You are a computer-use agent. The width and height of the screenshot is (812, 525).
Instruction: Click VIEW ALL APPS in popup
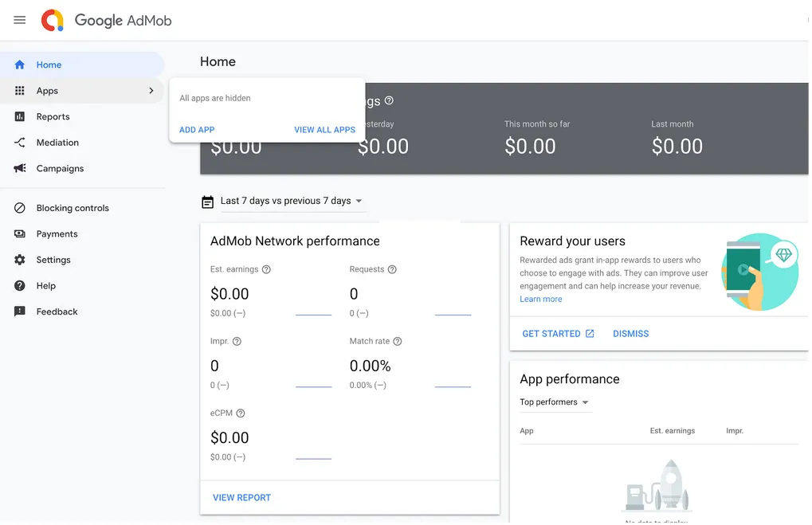pyautogui.click(x=324, y=130)
